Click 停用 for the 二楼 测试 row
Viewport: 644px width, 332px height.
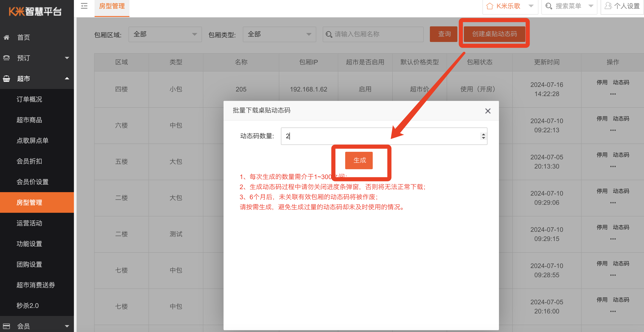point(602,227)
